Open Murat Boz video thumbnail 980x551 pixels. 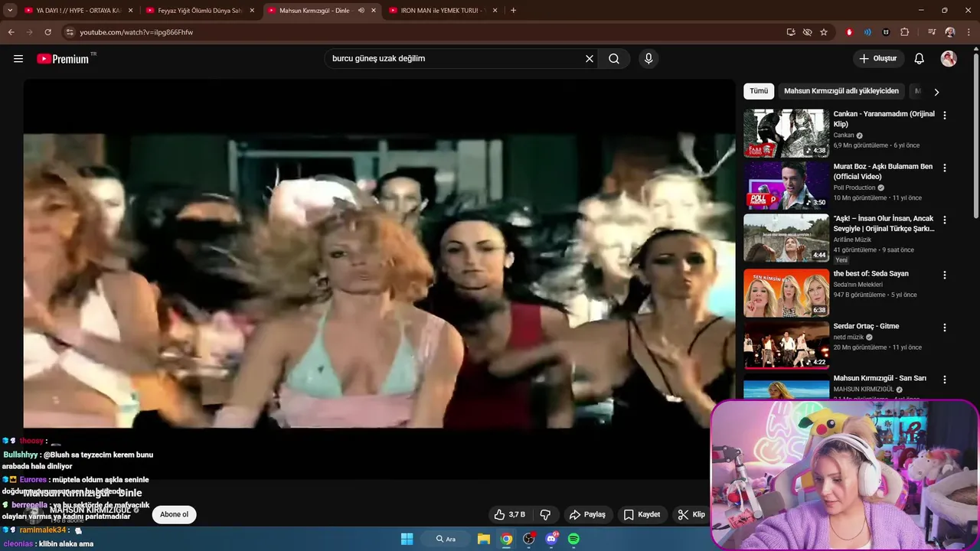786,185
